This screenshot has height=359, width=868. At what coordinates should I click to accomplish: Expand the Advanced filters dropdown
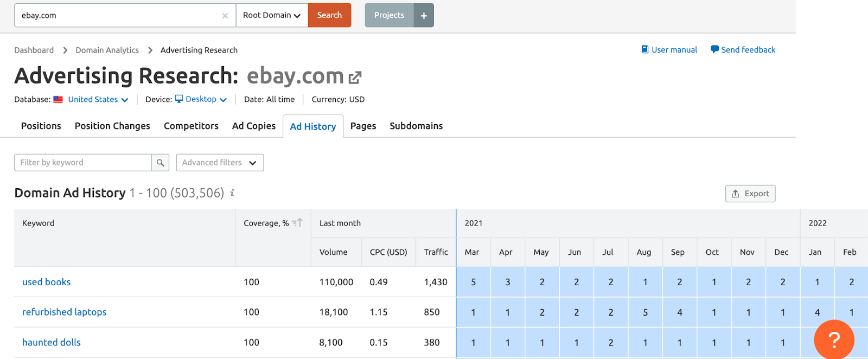[x=220, y=163]
